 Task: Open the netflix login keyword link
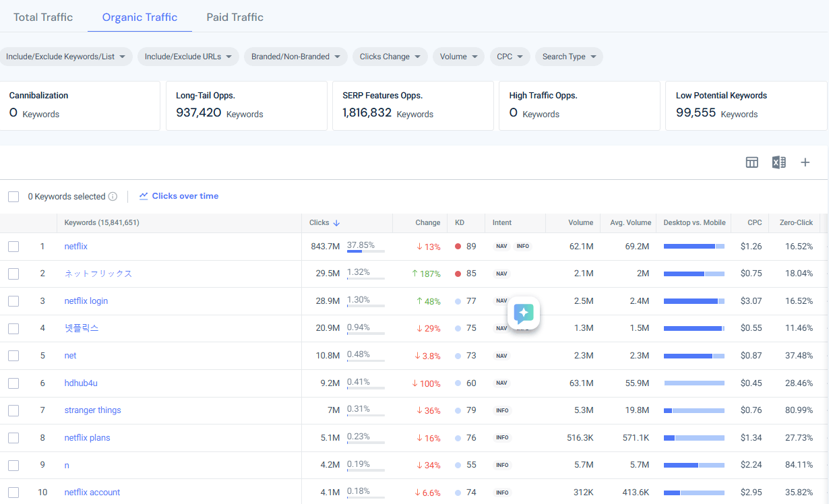pyautogui.click(x=86, y=301)
